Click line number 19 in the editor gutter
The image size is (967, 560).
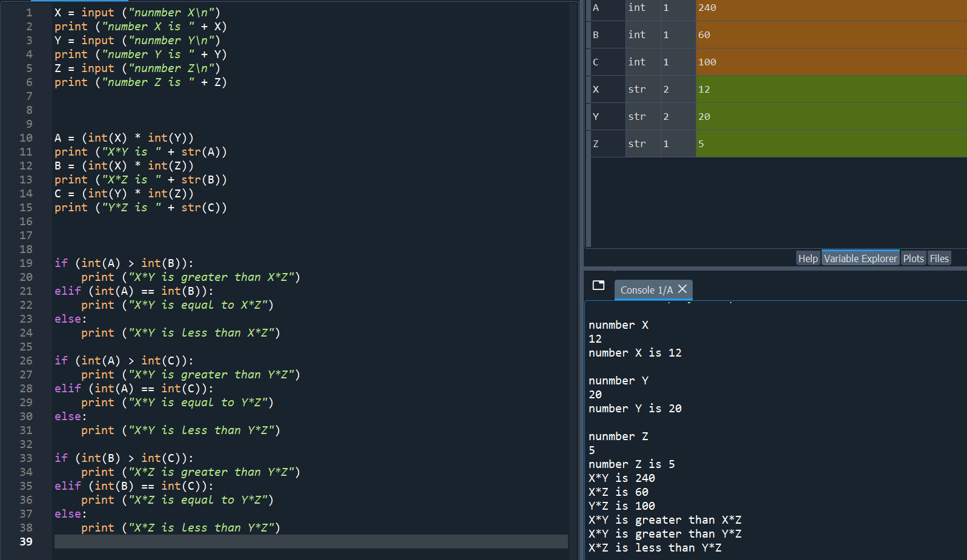coord(26,263)
